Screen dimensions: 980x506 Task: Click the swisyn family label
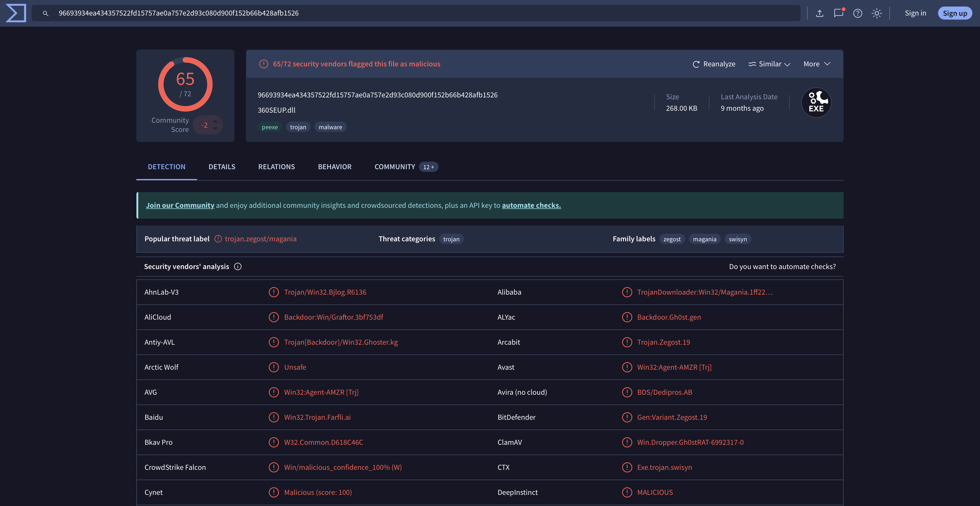738,239
